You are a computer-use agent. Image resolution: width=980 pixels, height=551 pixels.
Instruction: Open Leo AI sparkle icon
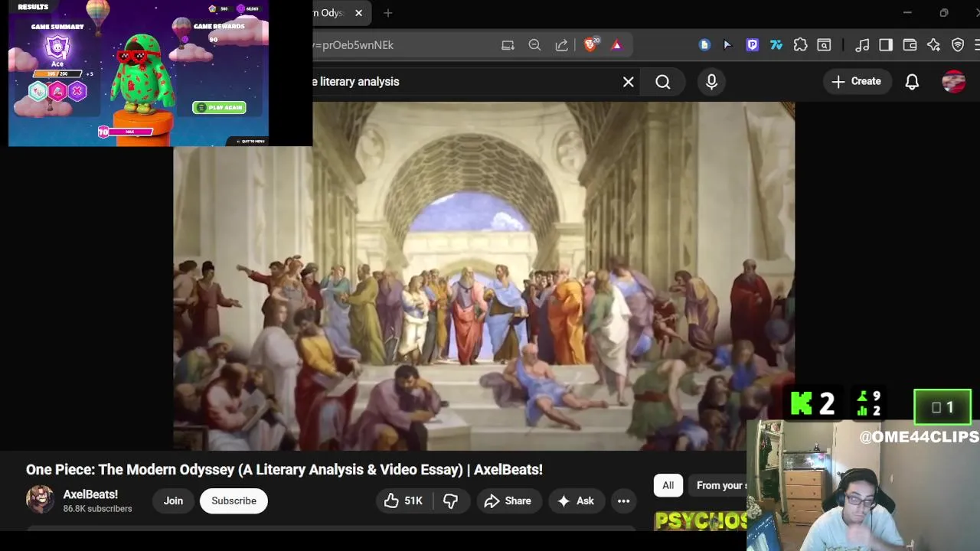(x=933, y=45)
